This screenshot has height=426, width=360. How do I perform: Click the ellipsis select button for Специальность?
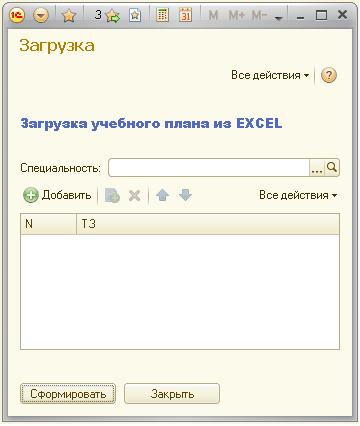pyautogui.click(x=317, y=168)
